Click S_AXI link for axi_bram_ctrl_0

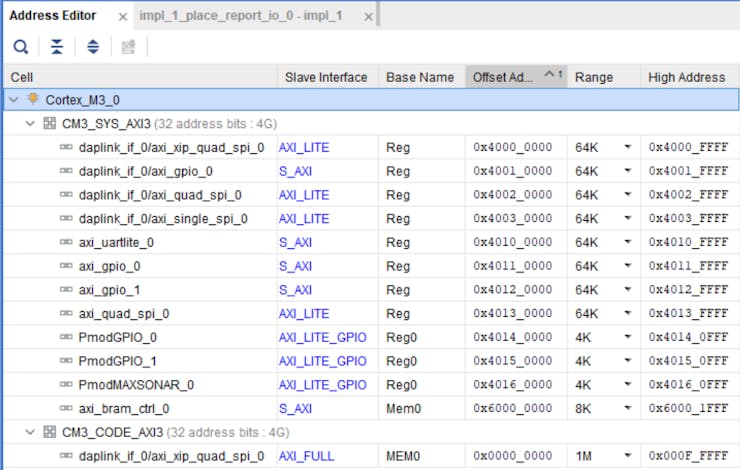(x=295, y=408)
